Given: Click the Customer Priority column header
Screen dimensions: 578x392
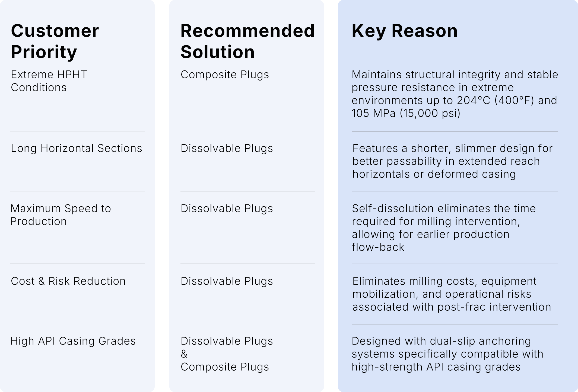Looking at the screenshot, I should (55, 41).
